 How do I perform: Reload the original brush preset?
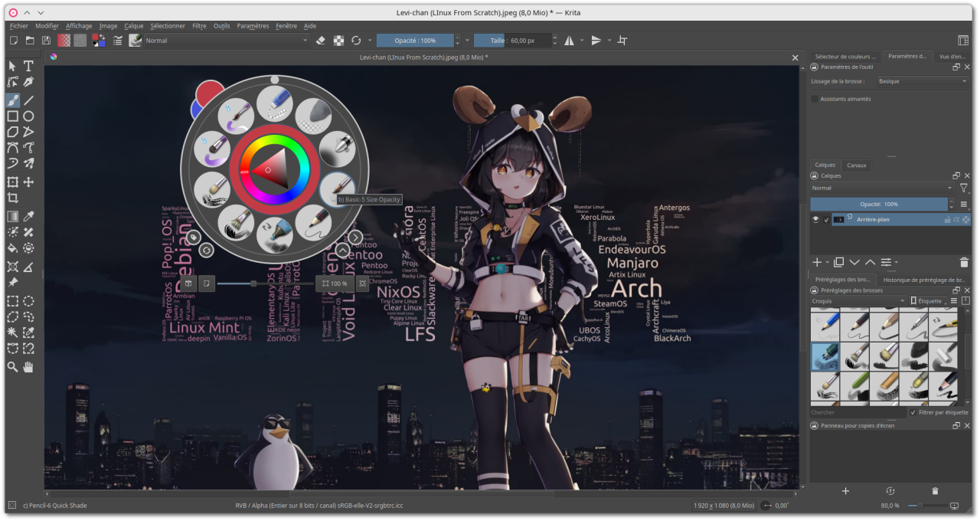(x=356, y=41)
